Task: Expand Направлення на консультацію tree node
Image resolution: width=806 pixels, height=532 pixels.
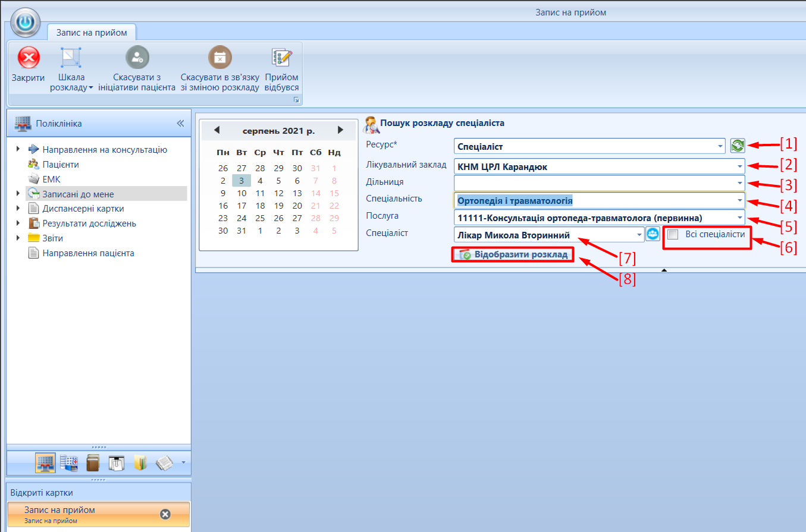Action: 18,150
